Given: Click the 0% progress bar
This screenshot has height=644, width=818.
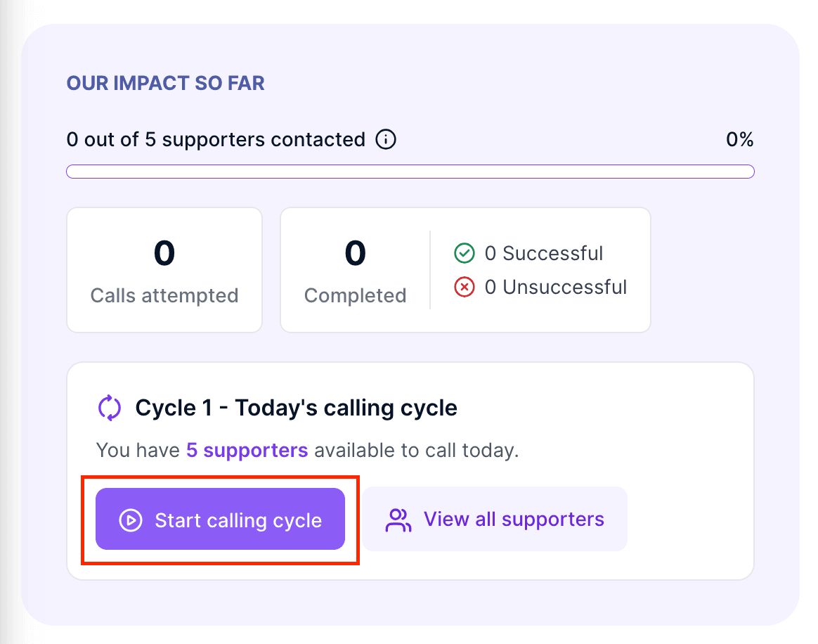Looking at the screenshot, I should 410,171.
